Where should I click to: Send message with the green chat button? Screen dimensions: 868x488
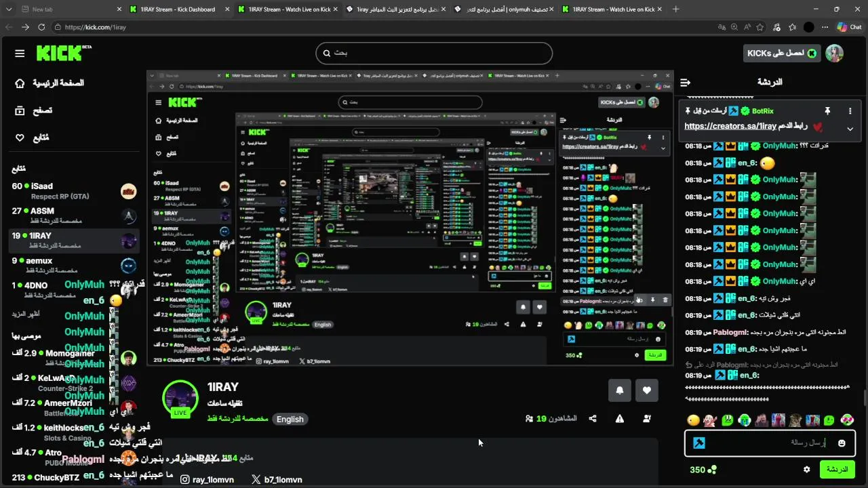[837, 469]
